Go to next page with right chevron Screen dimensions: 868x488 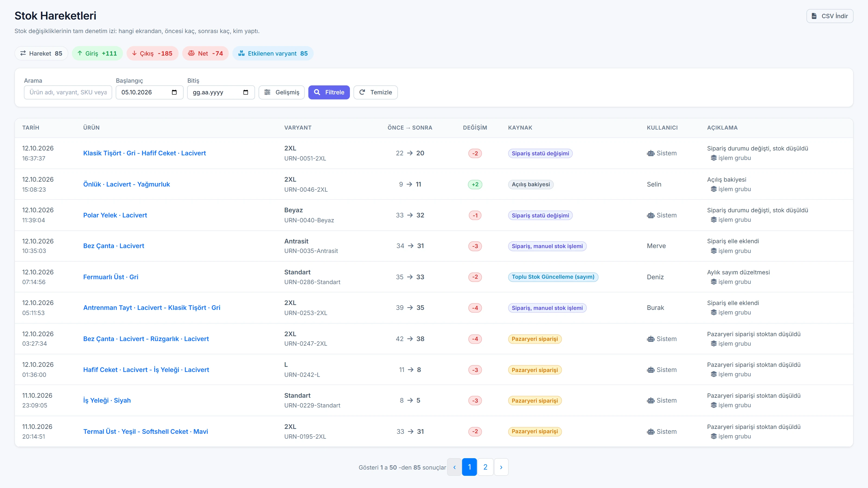501,467
